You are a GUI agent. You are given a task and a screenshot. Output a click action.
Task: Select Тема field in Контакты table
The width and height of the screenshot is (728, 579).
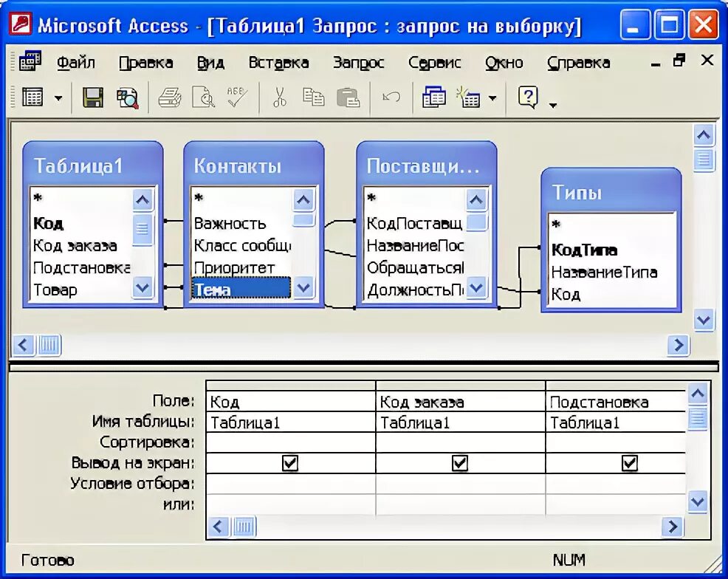(241, 289)
